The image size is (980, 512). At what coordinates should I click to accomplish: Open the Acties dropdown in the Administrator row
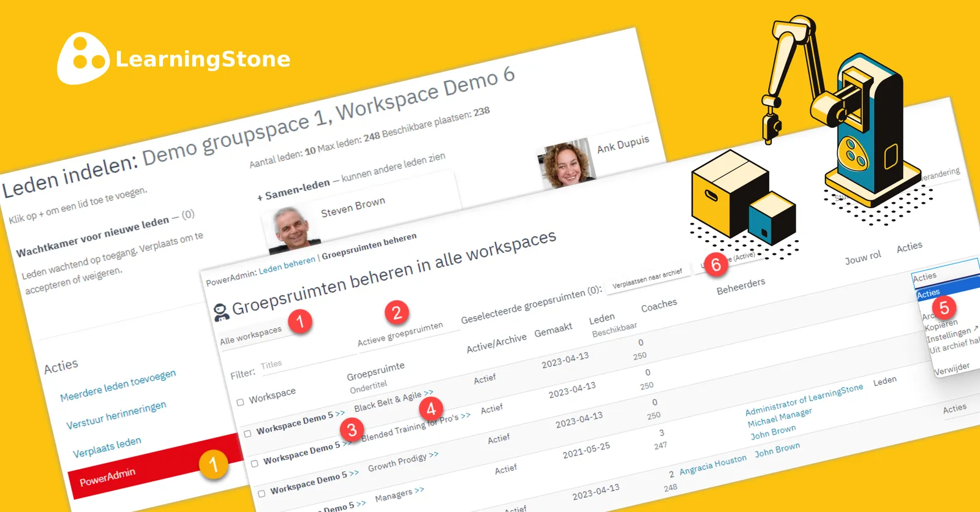point(954,408)
